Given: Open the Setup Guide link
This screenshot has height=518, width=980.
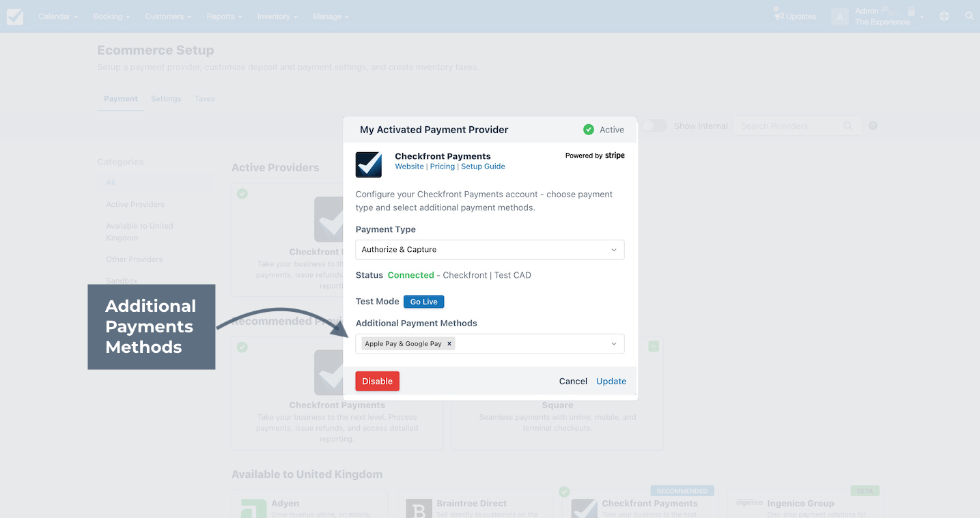Looking at the screenshot, I should (483, 167).
